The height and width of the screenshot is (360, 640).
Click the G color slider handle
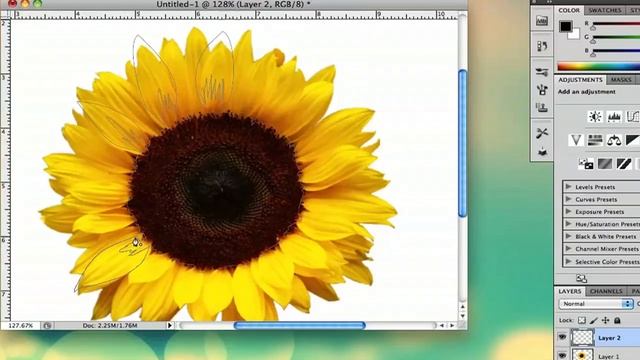(593, 41)
